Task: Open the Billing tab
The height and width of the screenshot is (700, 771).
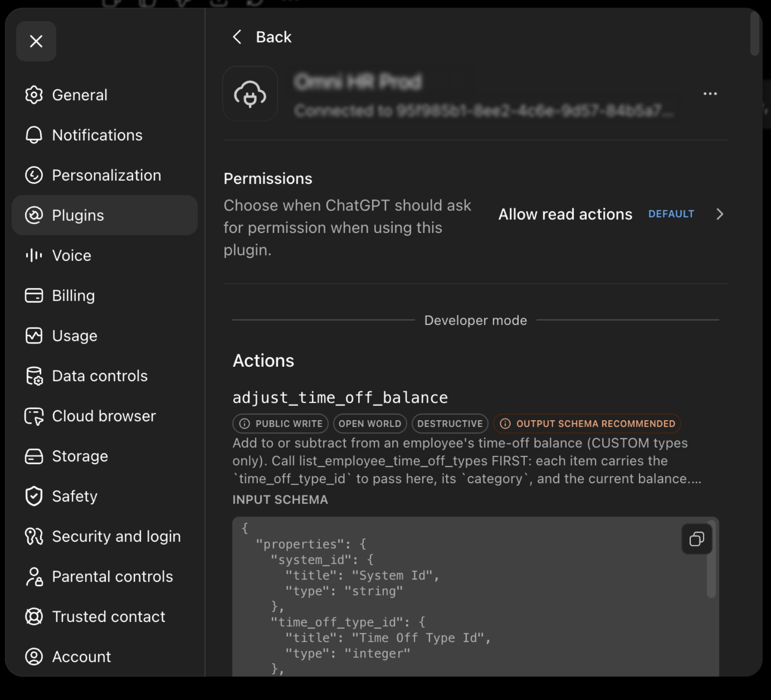Action: (x=104, y=296)
